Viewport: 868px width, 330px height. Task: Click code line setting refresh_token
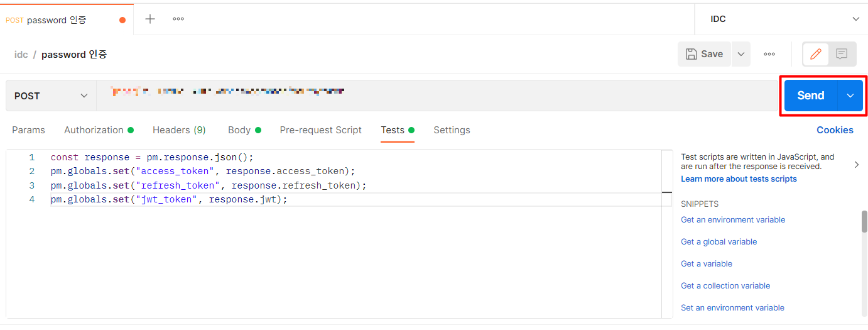tap(209, 185)
